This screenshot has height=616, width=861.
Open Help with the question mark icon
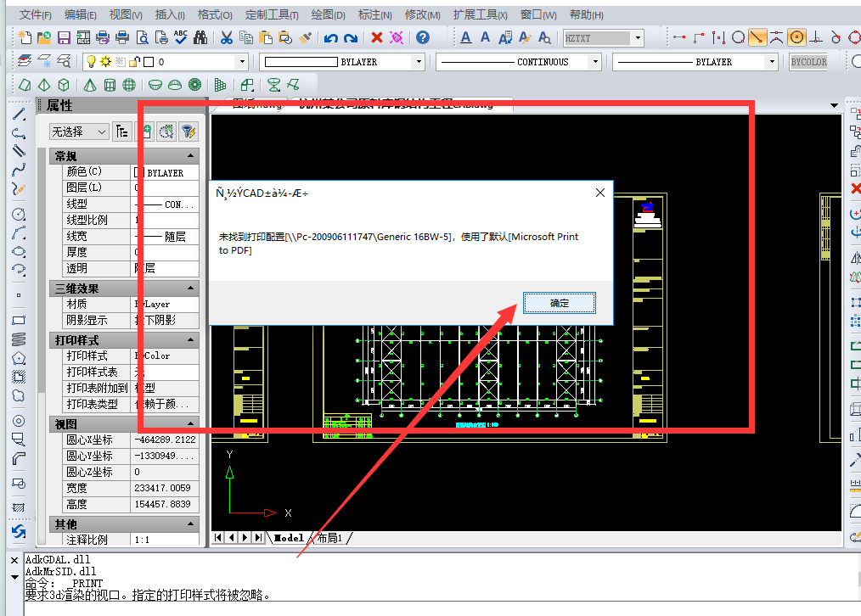pyautogui.click(x=422, y=37)
